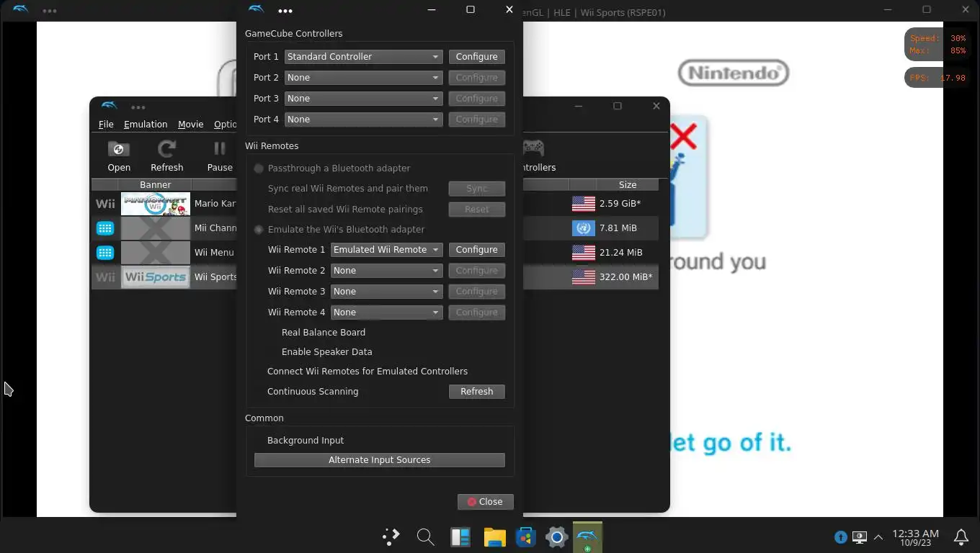Open the Port 4 device dropdown

pos(363,120)
